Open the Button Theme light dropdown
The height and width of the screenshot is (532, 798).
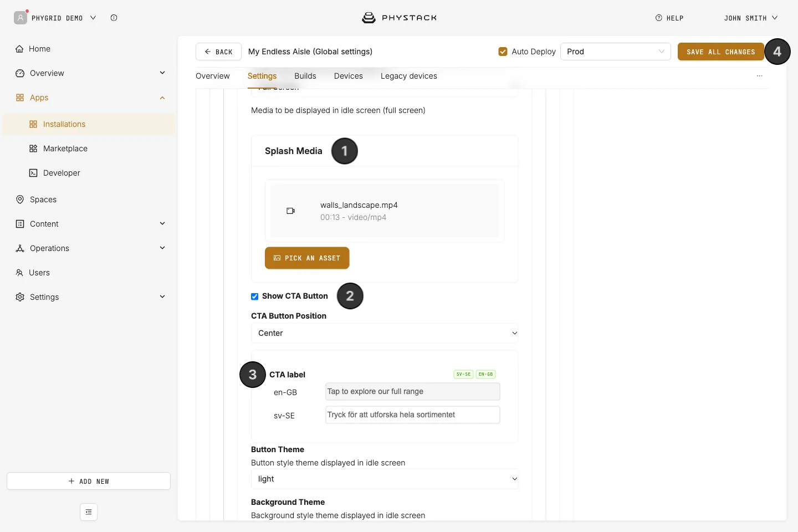click(385, 479)
